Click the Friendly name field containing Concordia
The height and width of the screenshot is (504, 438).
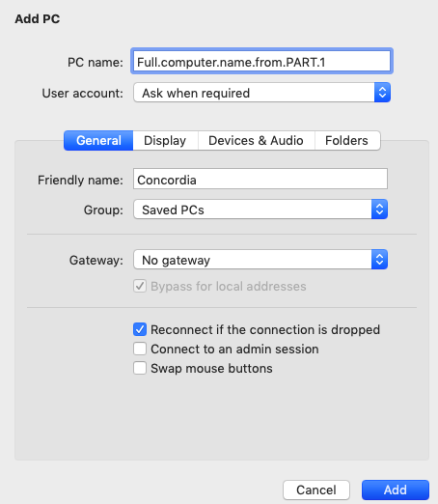(260, 179)
